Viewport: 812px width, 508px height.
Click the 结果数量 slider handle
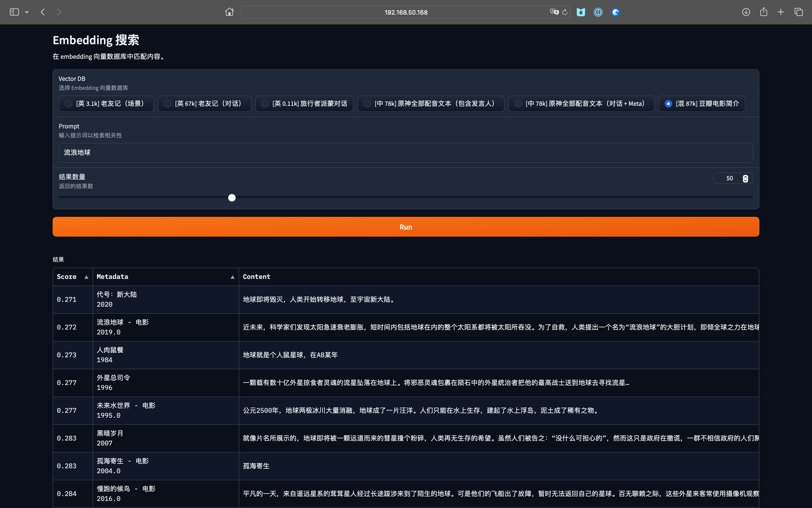point(232,198)
